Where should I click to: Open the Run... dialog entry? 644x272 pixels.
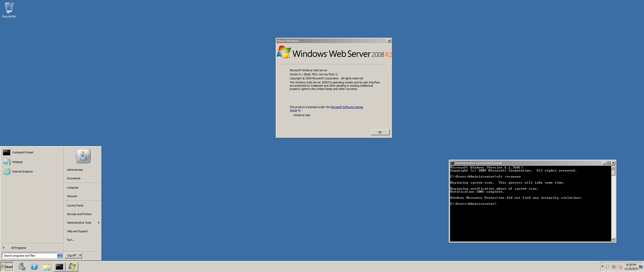[x=71, y=240]
